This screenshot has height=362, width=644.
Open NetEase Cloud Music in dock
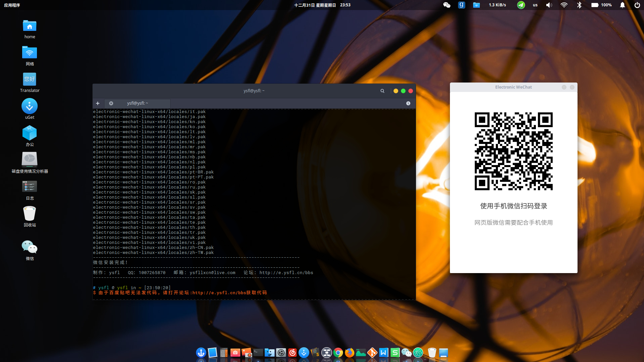tap(292, 353)
